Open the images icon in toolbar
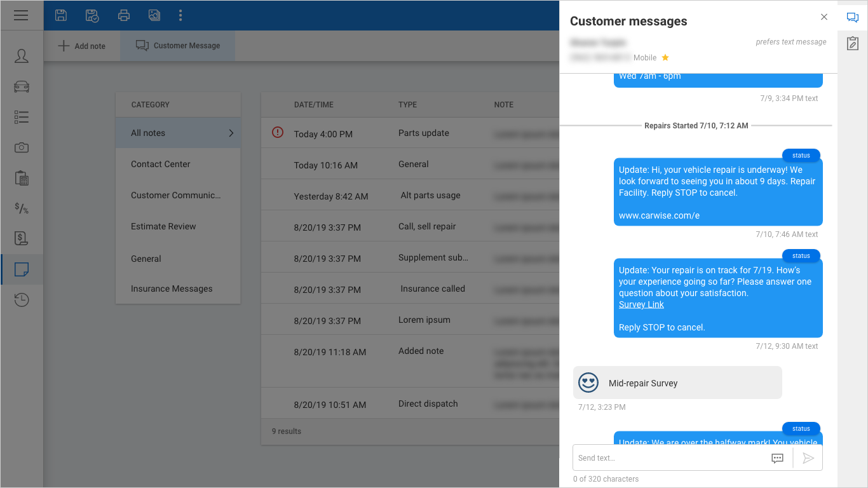The image size is (868, 488). [x=154, y=15]
